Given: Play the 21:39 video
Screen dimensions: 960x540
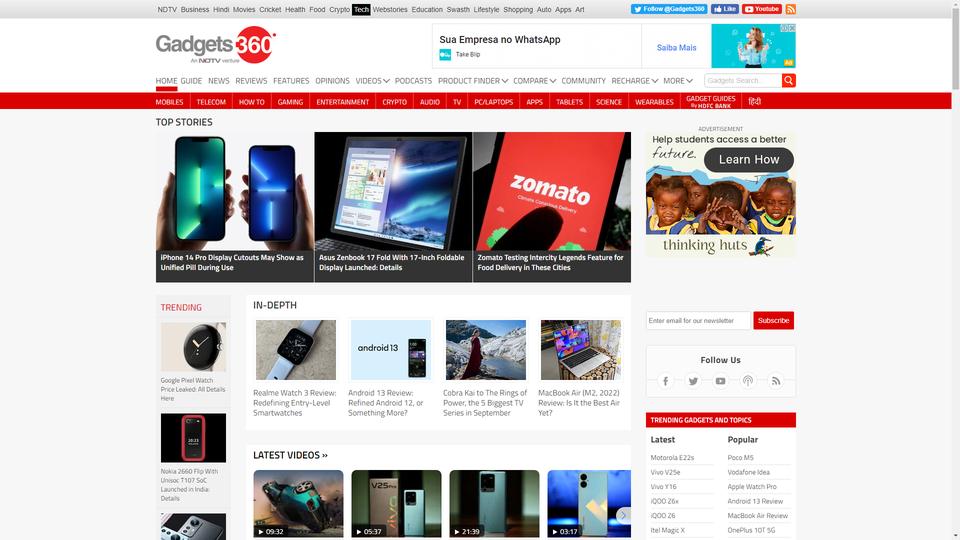Looking at the screenshot, I should (494, 504).
